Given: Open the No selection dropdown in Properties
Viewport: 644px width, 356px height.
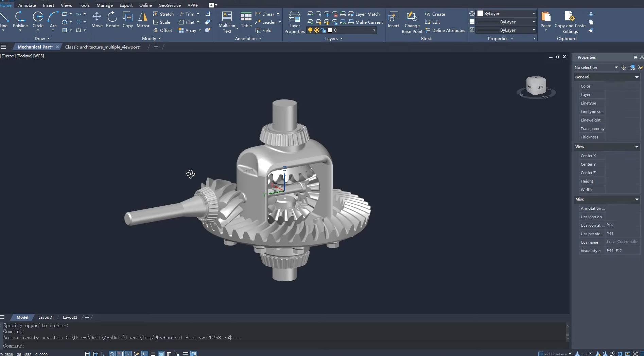Looking at the screenshot, I should click(596, 68).
